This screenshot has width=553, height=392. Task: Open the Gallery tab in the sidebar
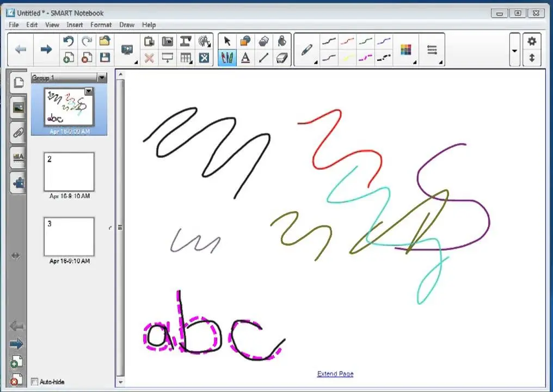click(x=18, y=108)
